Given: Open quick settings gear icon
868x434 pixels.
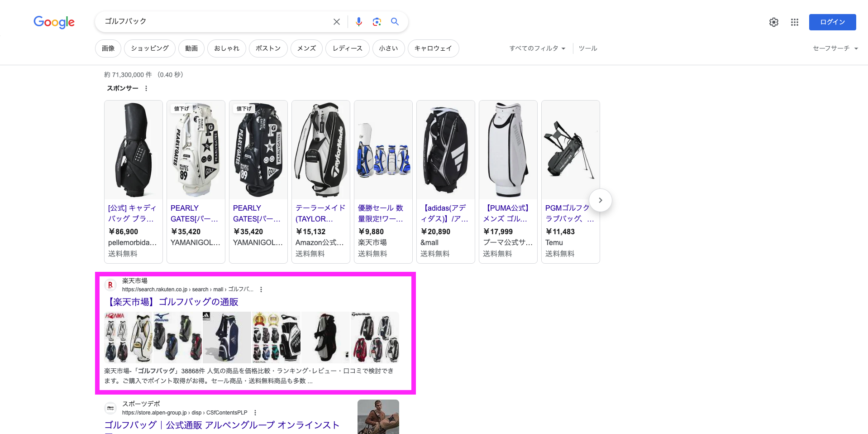Looking at the screenshot, I should [x=774, y=22].
